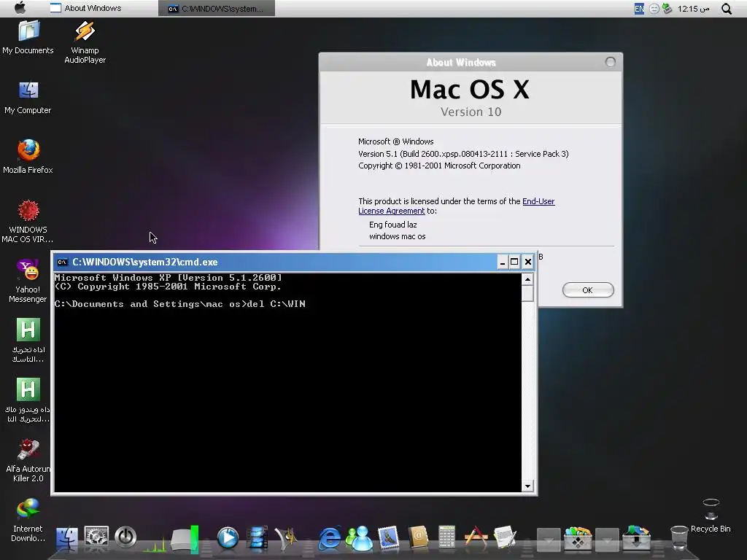Click the green activity graph in the dock

[x=155, y=544]
